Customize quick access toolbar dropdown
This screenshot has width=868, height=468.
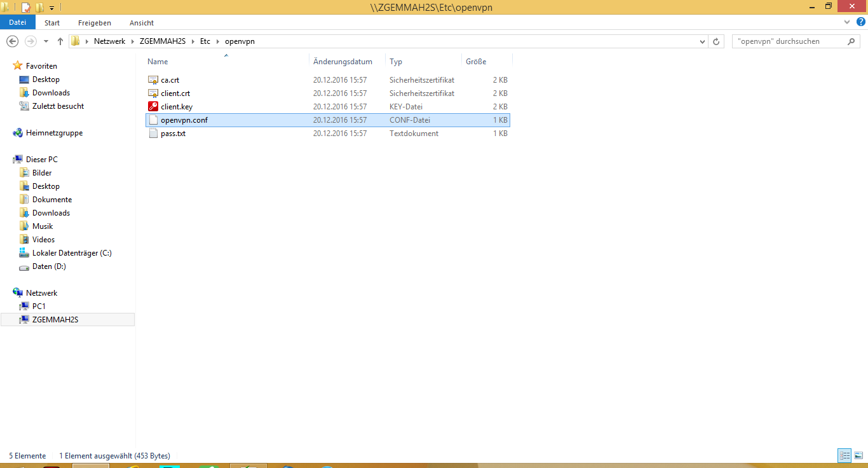pos(52,8)
